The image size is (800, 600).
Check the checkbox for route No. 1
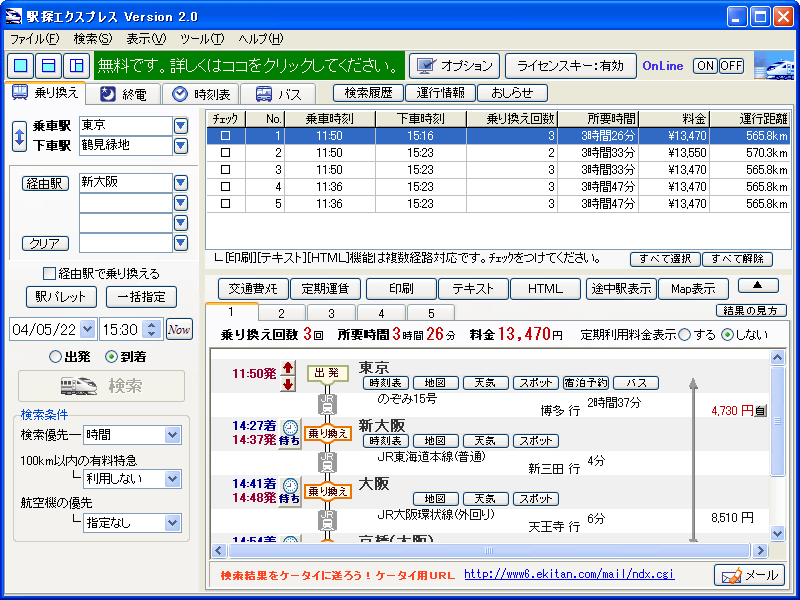(x=226, y=136)
